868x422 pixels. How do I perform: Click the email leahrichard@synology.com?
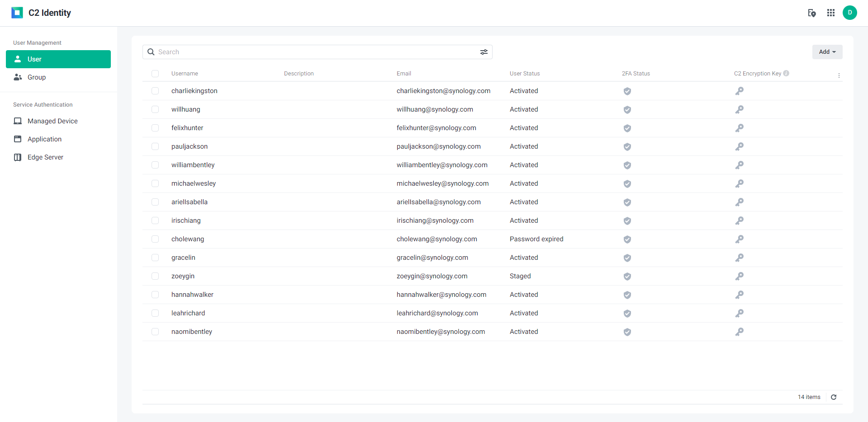(x=437, y=313)
